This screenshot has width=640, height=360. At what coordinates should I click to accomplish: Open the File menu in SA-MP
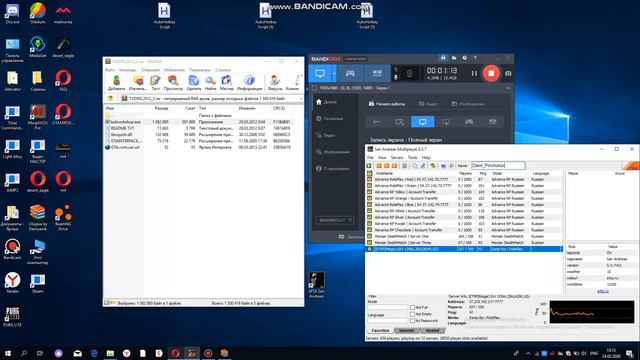(x=370, y=157)
